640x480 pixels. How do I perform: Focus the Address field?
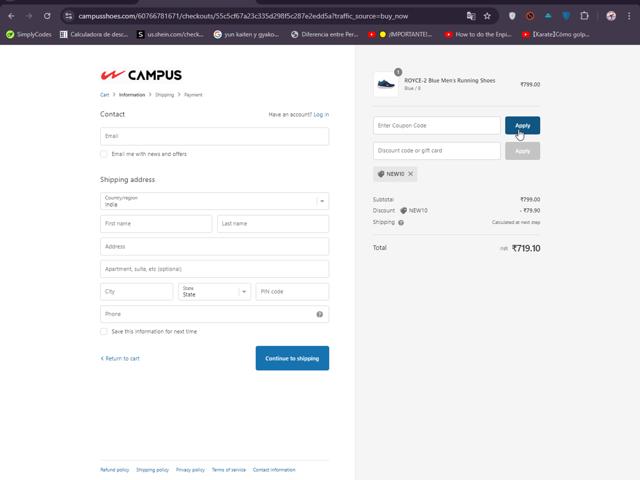[214, 247]
